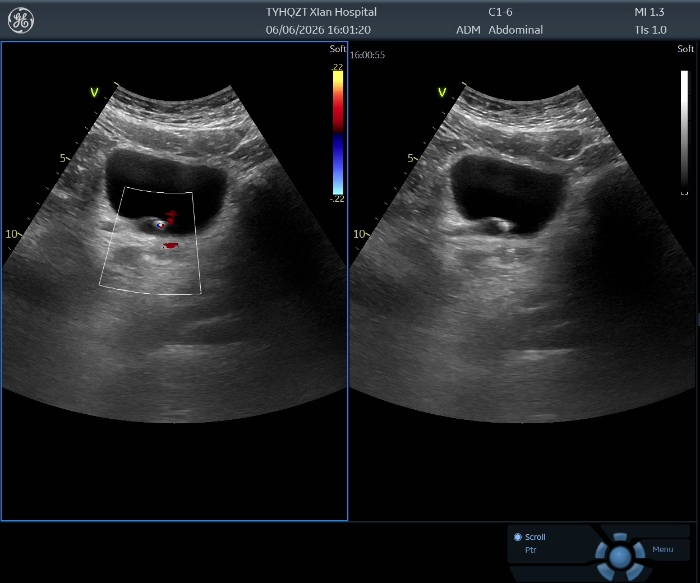
Task: Click the right trackball key next to Menu
Action: click(639, 550)
